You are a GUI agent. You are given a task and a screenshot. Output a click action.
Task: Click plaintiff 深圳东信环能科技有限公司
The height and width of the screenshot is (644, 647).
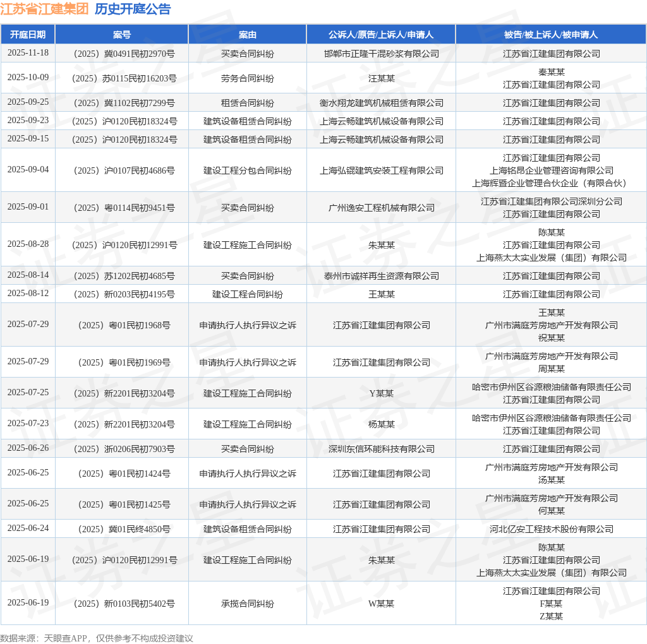[381, 449]
